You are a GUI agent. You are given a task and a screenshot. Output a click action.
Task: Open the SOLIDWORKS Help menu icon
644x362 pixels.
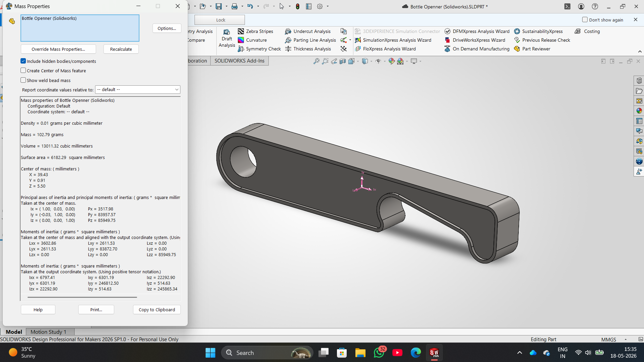pyautogui.click(x=595, y=6)
